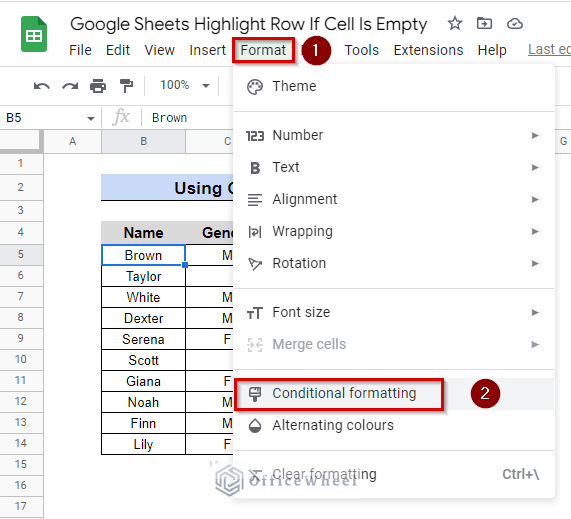Open the 100% zoom dropdown
571x519 pixels.
[185, 86]
